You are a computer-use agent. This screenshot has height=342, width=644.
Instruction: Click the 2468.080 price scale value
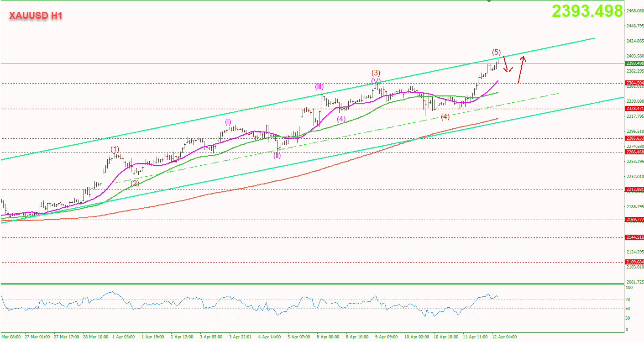coord(634,11)
